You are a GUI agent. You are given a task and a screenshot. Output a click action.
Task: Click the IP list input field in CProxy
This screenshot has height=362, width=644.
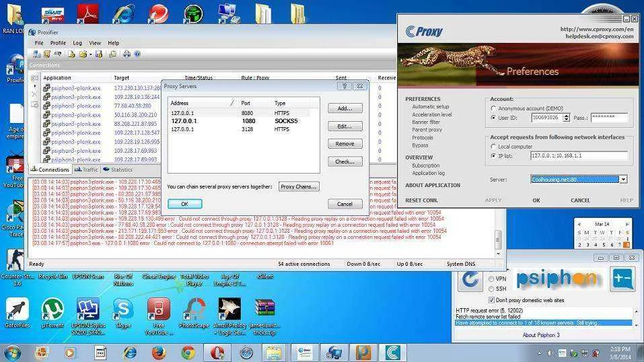(579, 155)
